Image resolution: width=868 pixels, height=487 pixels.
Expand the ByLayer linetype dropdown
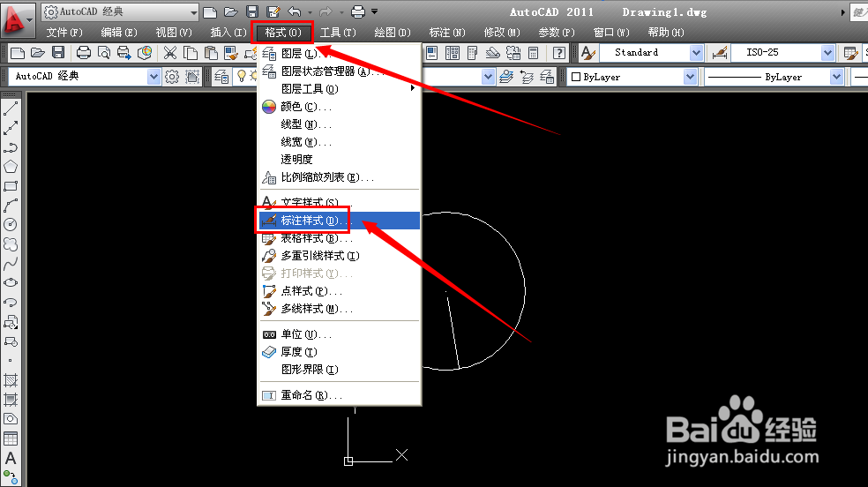[x=836, y=77]
